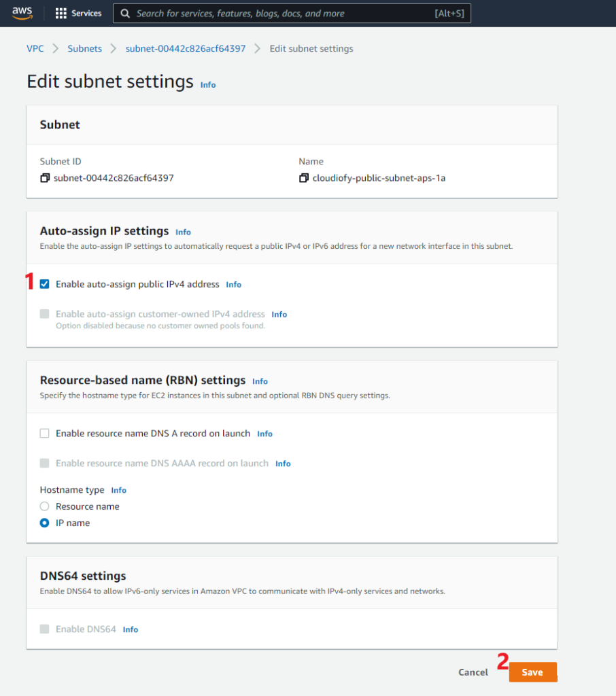Viewport: 616px width, 696px height.
Task: Cancel the subnet settings changes
Action: (473, 672)
